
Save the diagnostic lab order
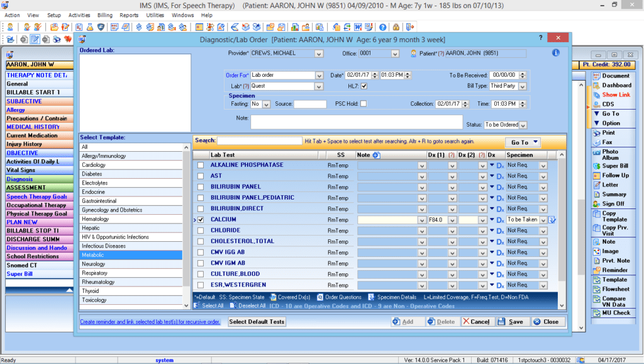tap(512, 321)
